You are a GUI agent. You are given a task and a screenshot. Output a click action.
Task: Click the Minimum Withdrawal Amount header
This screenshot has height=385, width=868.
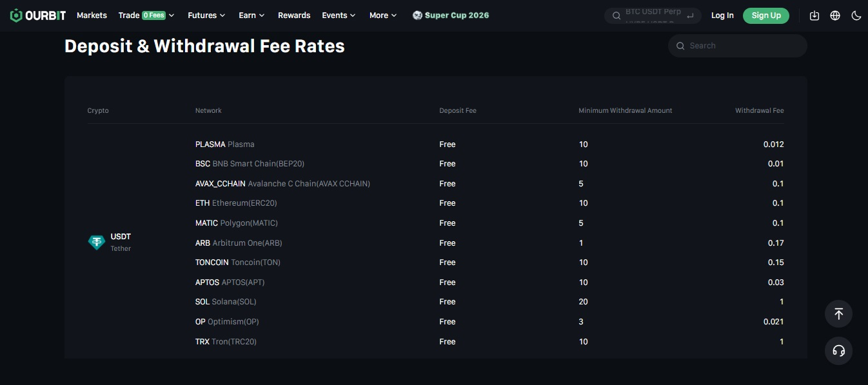626,111
